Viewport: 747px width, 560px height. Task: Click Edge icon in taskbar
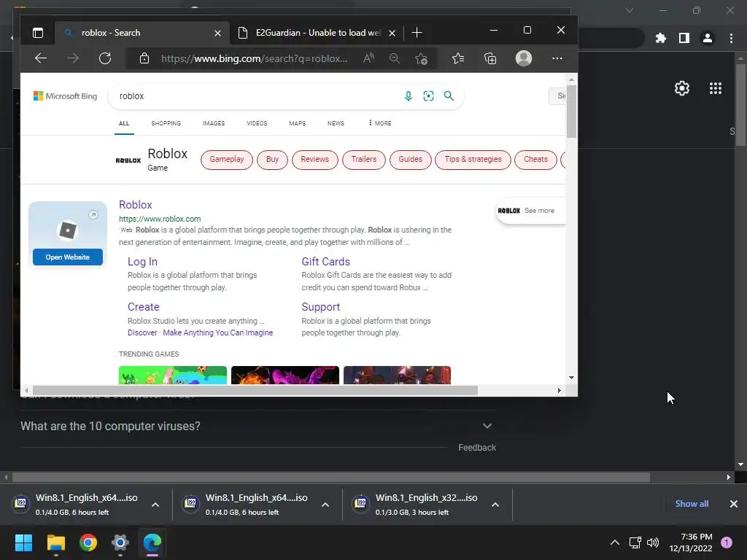(152, 542)
